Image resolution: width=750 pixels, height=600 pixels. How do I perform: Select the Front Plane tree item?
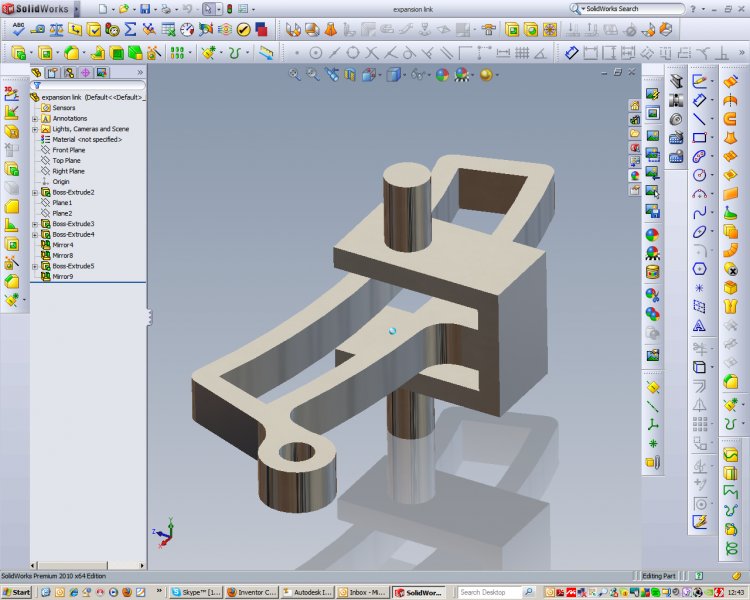point(68,150)
